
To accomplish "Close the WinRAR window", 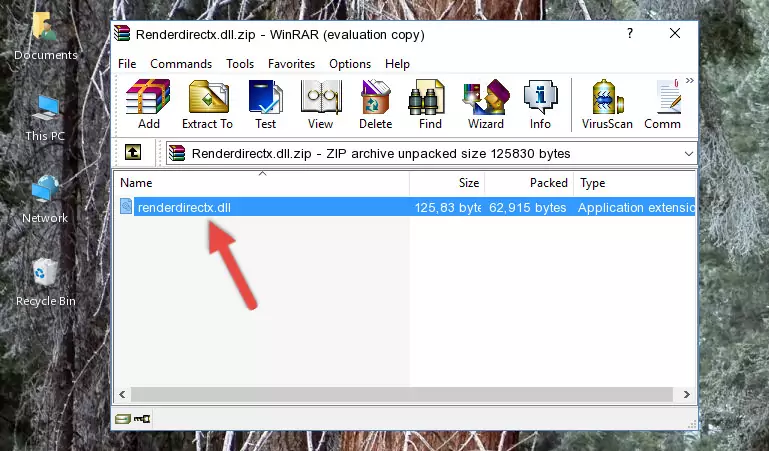I will 675,33.
